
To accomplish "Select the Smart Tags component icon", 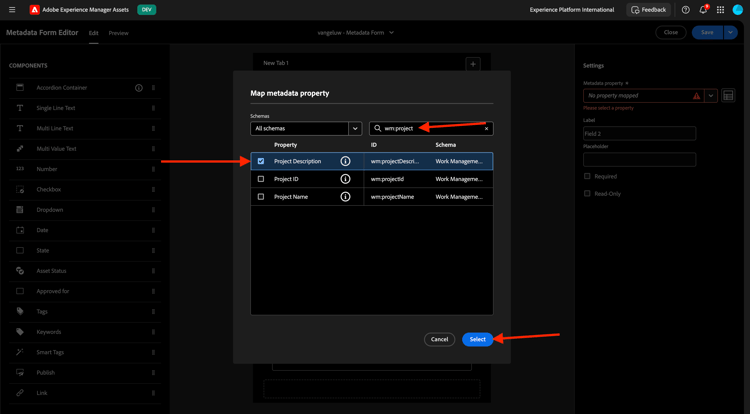I will point(20,352).
